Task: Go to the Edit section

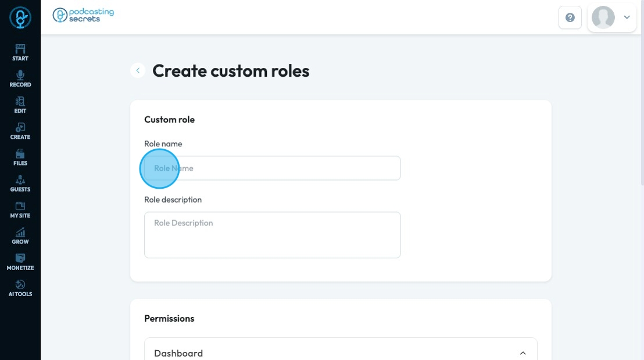Action: (x=20, y=105)
